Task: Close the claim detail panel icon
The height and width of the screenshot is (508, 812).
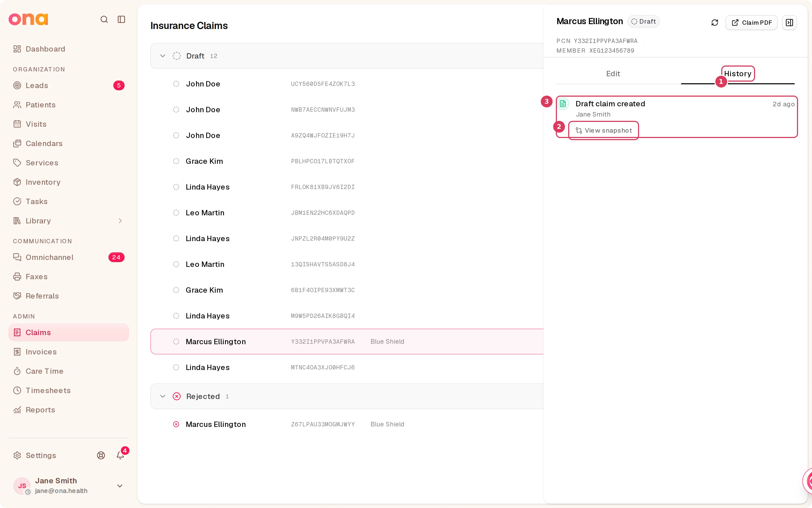Action: tap(789, 23)
